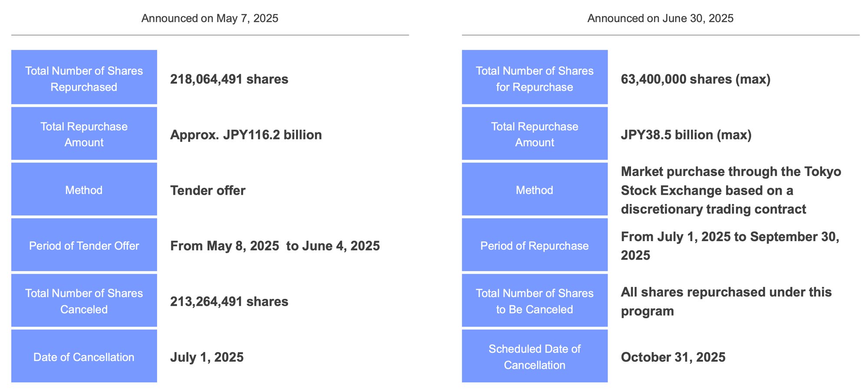Select the "Total Number of Shares Canceled" cell
Viewport: 868px width, 392px height.
coord(84,301)
